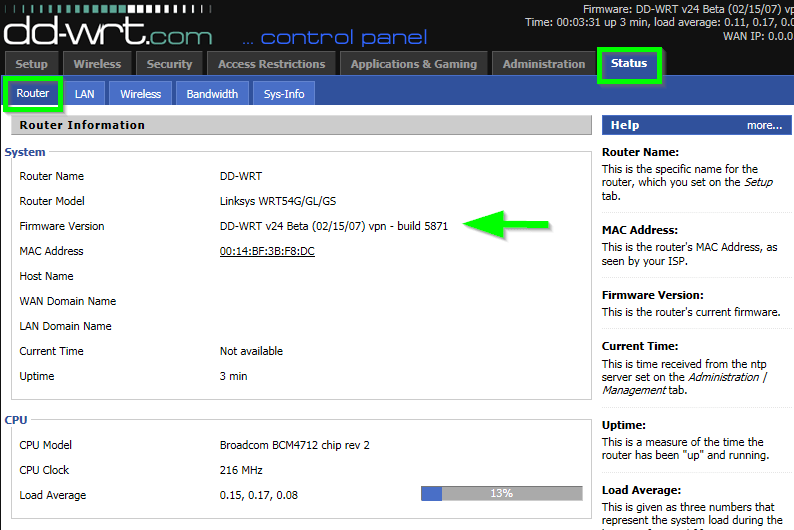
Task: Click the Router Name value DD-WRT
Action: click(241, 176)
